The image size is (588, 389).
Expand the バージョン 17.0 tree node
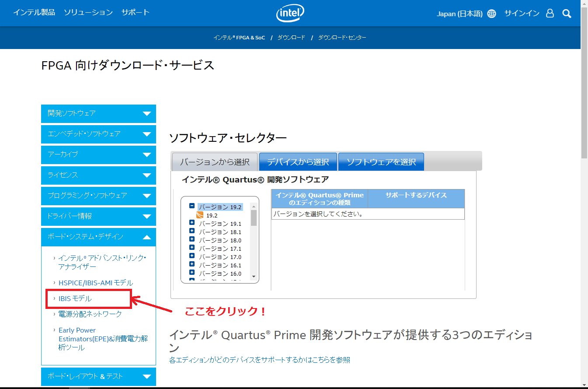pos(191,256)
